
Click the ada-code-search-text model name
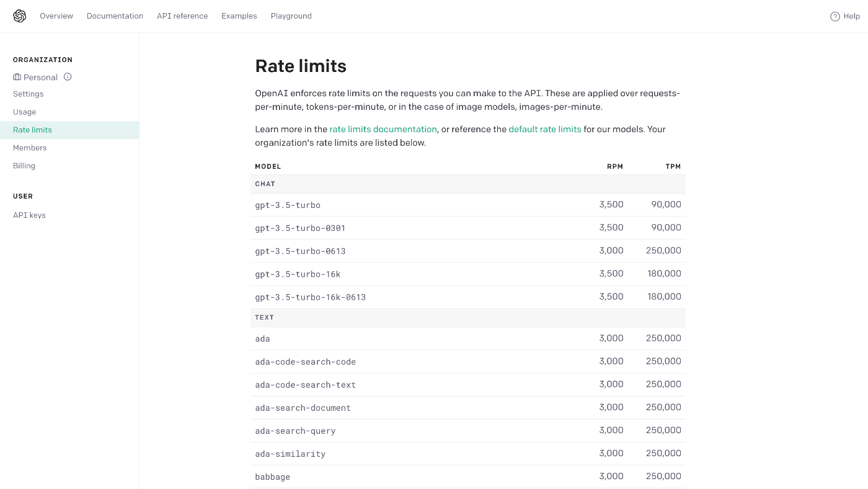pos(306,385)
